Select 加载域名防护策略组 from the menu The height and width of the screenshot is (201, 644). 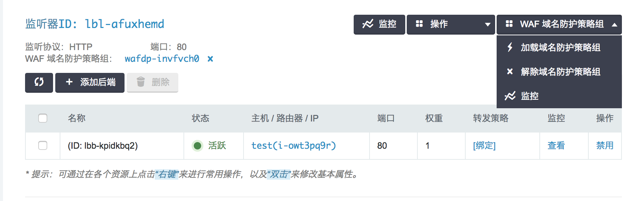pyautogui.click(x=560, y=47)
